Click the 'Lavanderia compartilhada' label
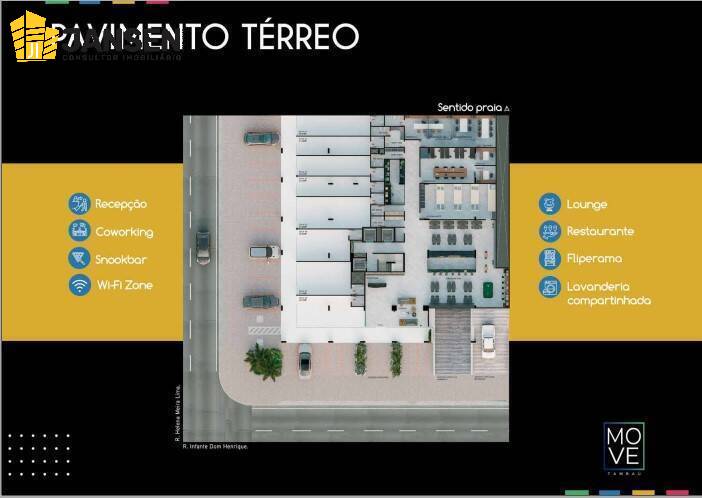This screenshot has height=498, width=702. pos(609,293)
